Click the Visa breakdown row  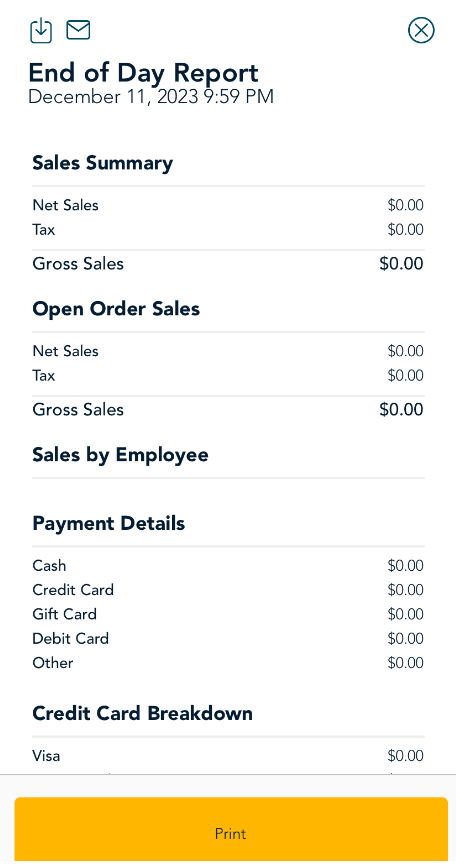228,756
